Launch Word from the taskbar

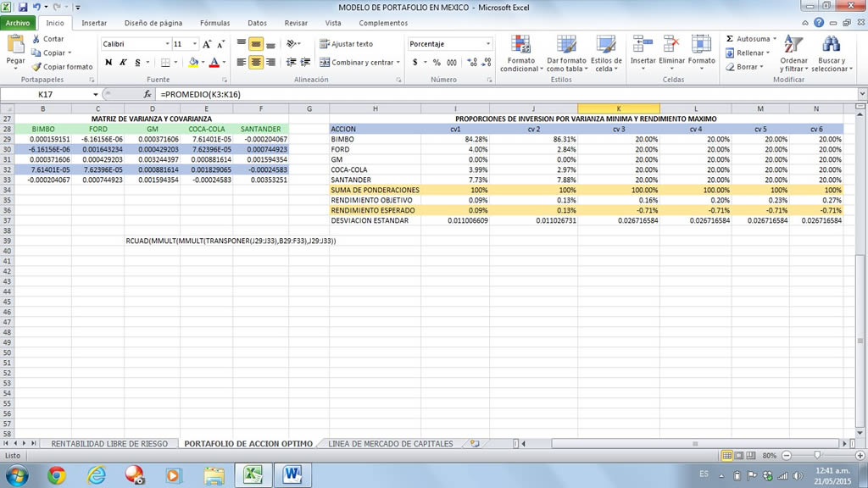click(x=292, y=474)
